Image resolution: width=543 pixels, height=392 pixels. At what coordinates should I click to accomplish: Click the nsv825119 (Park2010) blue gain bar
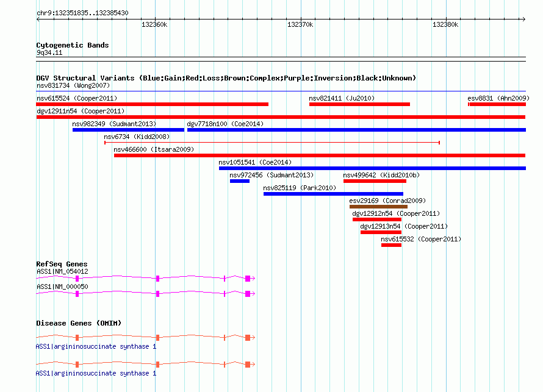[x=333, y=194]
